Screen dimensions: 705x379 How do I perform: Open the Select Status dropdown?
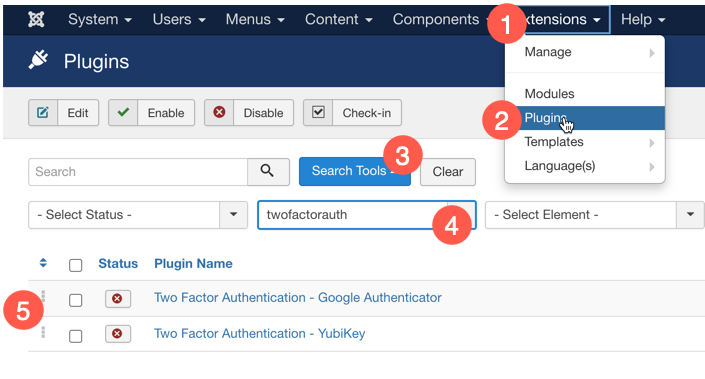tap(138, 215)
